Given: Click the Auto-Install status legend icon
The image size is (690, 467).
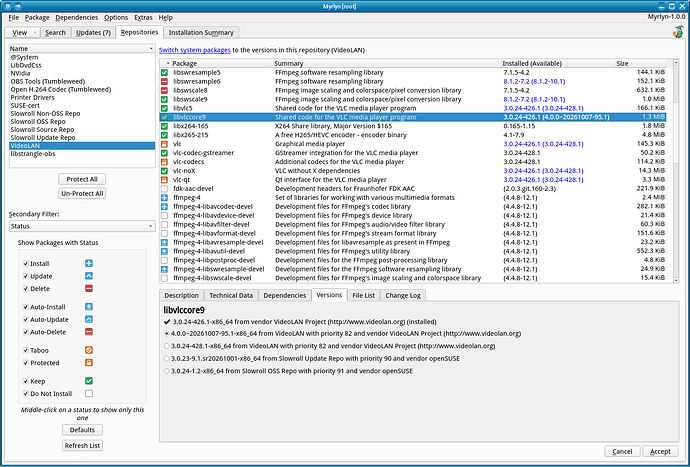Looking at the screenshot, I should (x=89, y=307).
